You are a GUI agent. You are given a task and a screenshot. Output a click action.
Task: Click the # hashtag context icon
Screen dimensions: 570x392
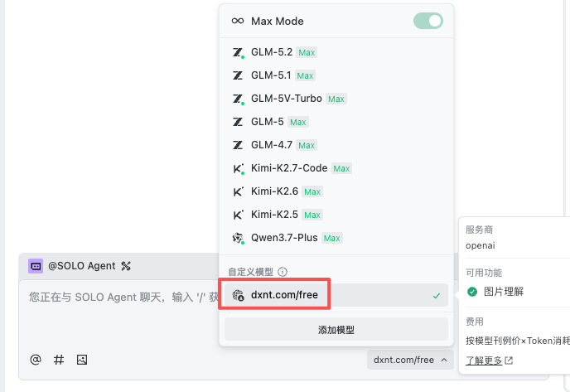click(59, 360)
